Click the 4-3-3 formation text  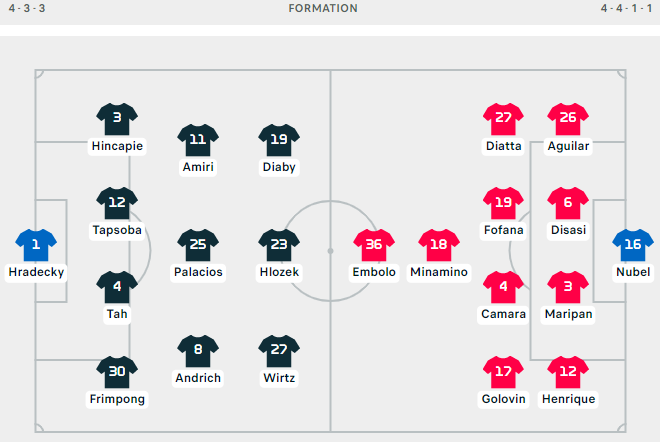[x=27, y=8]
